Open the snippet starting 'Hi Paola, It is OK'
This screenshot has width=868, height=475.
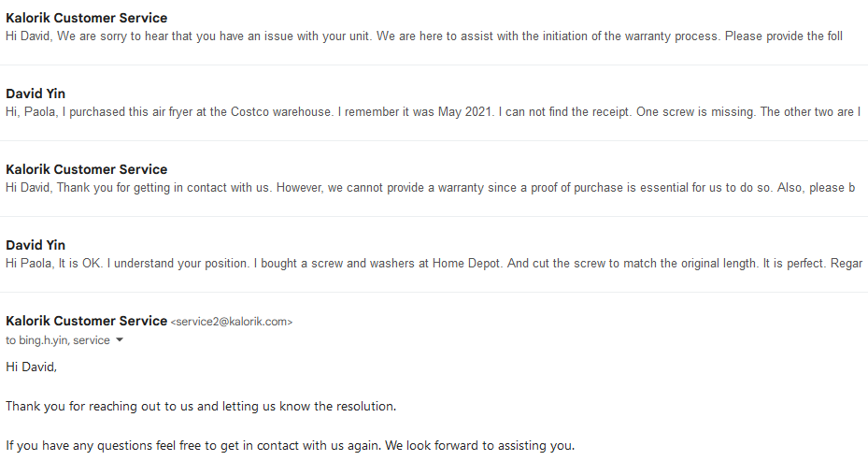[434, 264]
